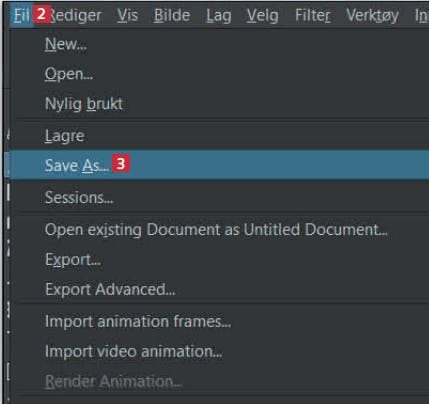Open the Verktøy menu
Viewport: 429px width, 404px height.
tap(372, 15)
